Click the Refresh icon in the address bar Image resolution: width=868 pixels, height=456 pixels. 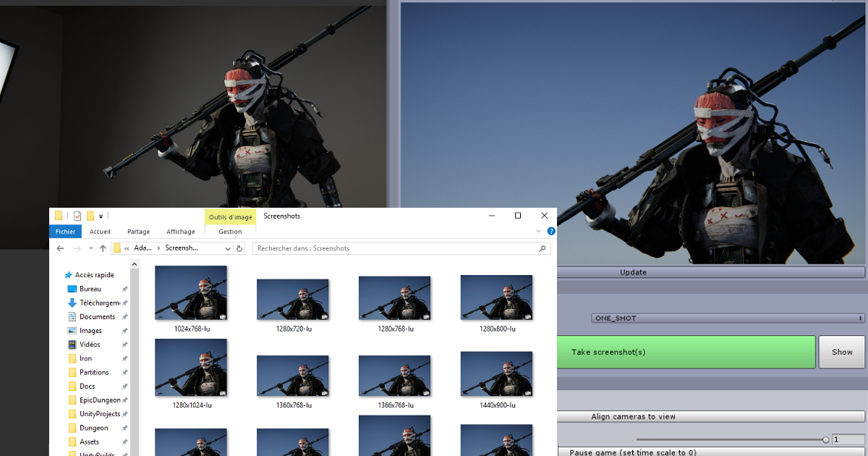point(239,248)
